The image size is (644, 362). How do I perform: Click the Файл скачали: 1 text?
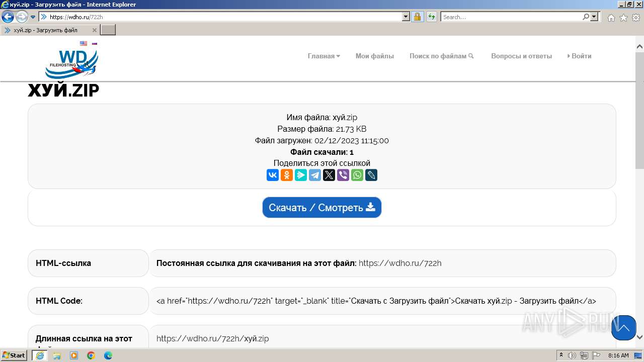click(x=322, y=152)
